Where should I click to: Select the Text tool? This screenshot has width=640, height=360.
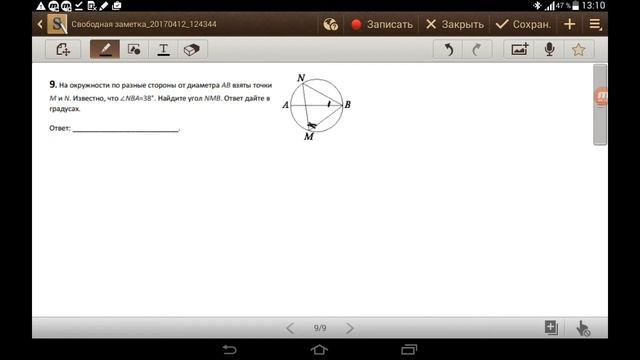point(163,49)
